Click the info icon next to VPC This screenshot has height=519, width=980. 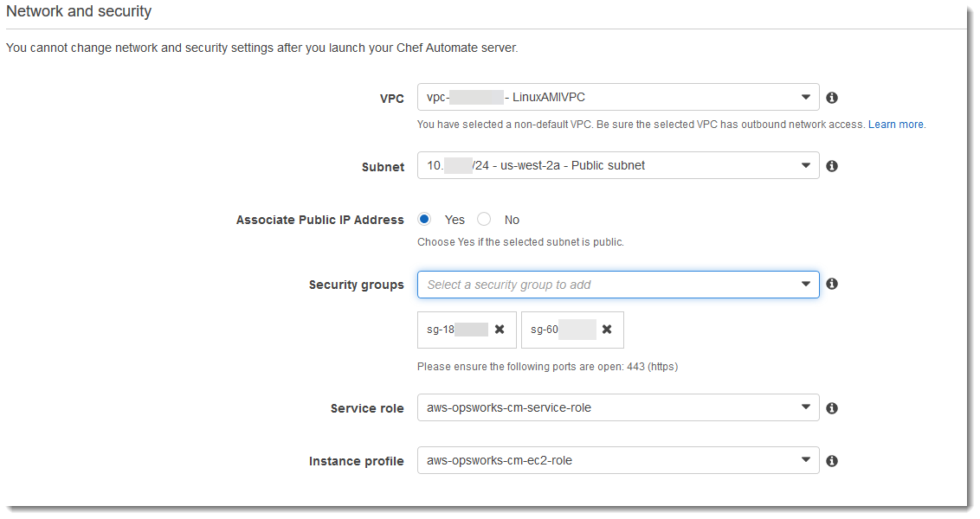point(832,98)
